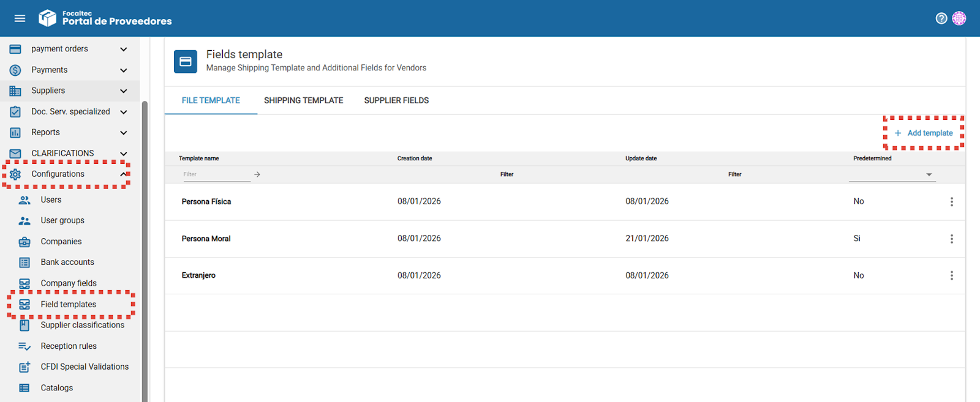The width and height of the screenshot is (980, 402).
Task: Expand the Payments menu chevron
Action: tap(124, 70)
